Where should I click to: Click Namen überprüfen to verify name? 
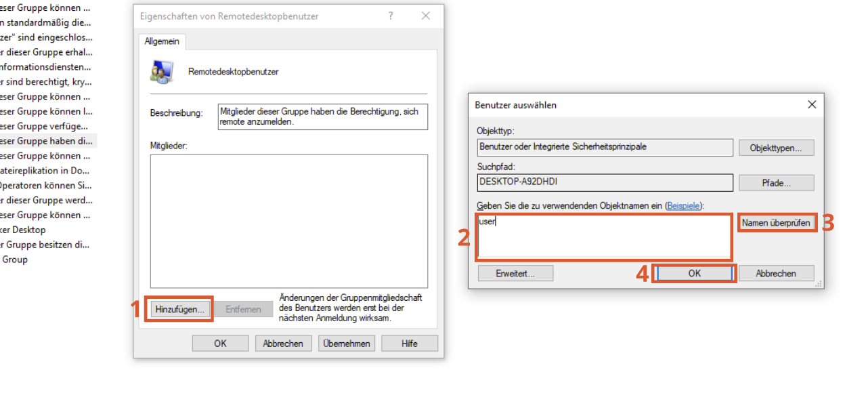click(x=776, y=223)
